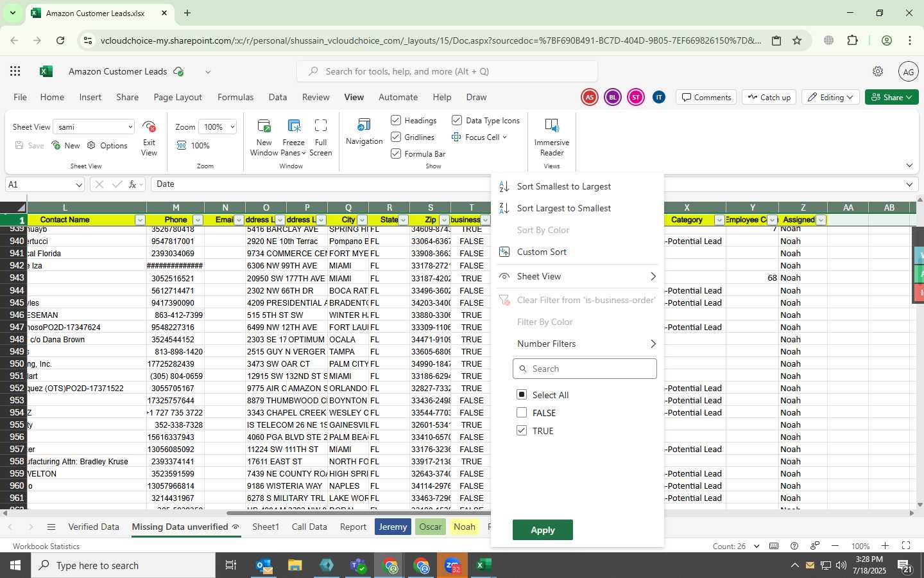The image size is (924, 578).
Task: Open Excel app in taskbar
Action: click(484, 566)
